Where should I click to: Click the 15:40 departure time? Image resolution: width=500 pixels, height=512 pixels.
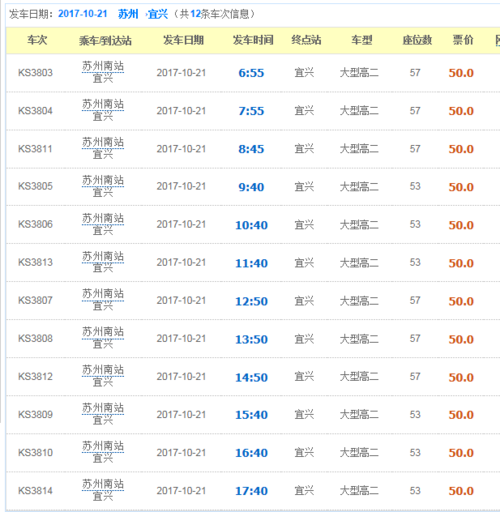[252, 415]
